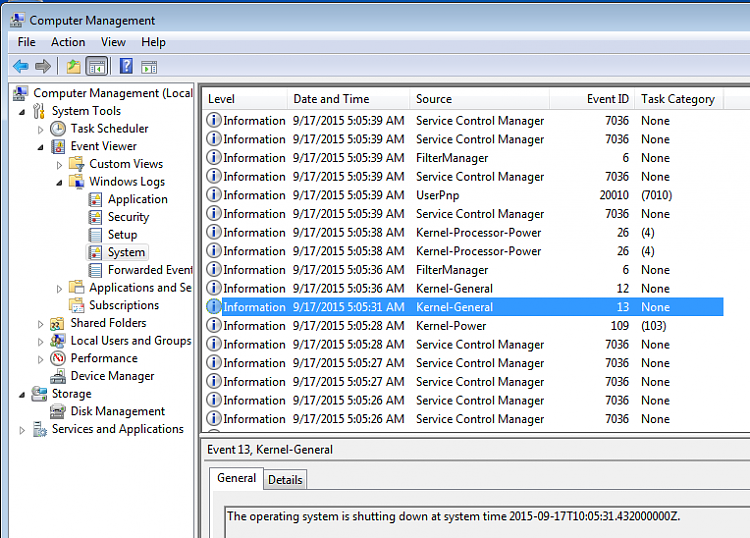Switch to the General tab

click(x=236, y=478)
